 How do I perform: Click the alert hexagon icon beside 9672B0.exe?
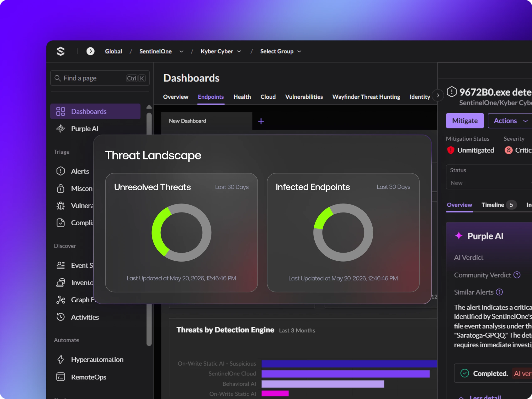click(x=451, y=92)
